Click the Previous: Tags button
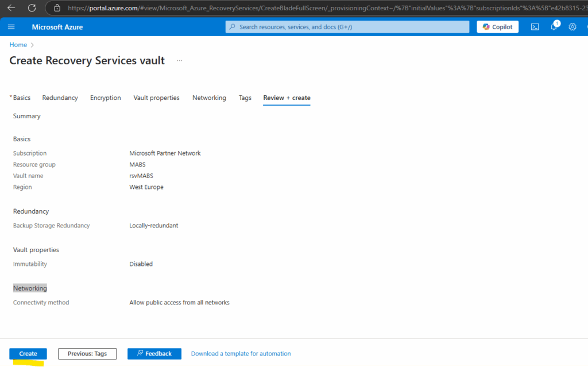This screenshot has height=367, width=588. point(87,353)
